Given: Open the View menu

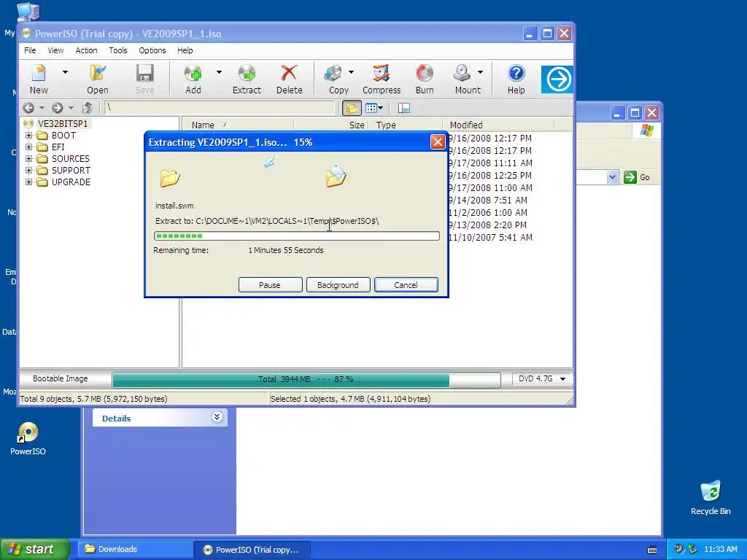Looking at the screenshot, I should point(55,50).
